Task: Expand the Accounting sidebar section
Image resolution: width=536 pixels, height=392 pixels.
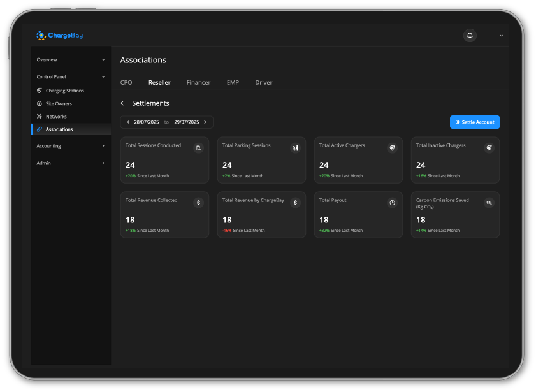Action: pyautogui.click(x=103, y=146)
